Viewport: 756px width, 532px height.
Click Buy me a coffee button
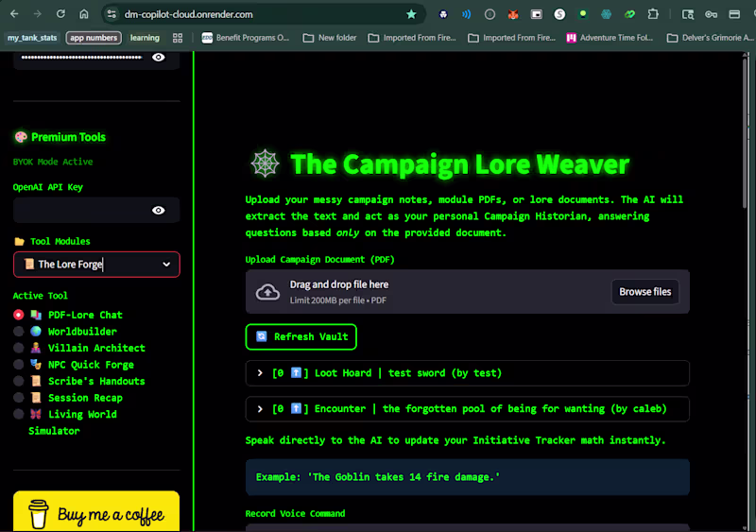pos(96,512)
